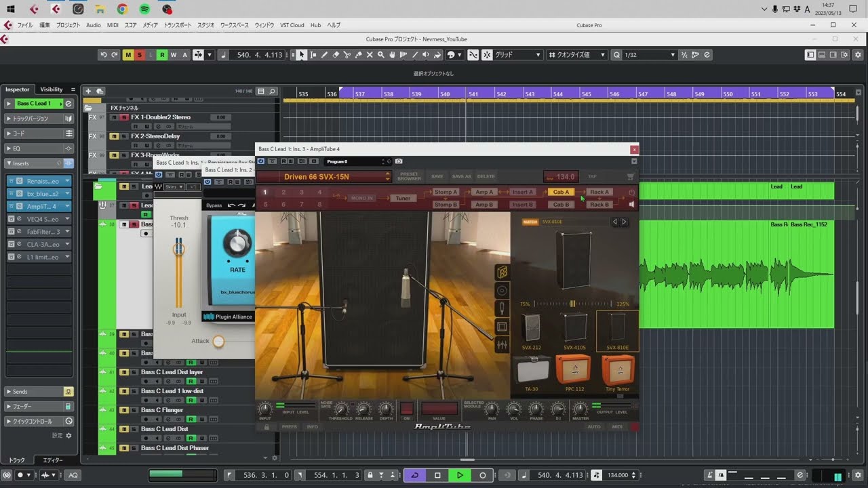Select the Erase tool in toolbar
This screenshot has height=488, width=868.
336,55
